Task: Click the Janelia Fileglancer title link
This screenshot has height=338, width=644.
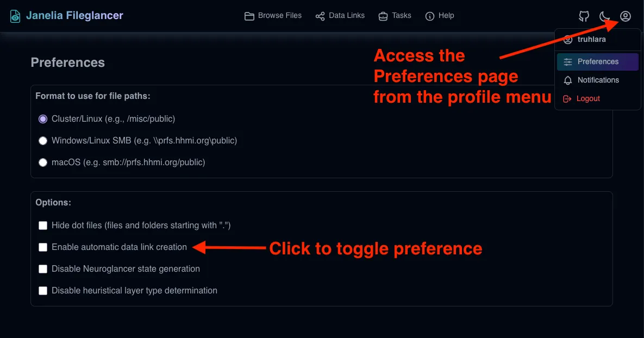Action: (75, 16)
